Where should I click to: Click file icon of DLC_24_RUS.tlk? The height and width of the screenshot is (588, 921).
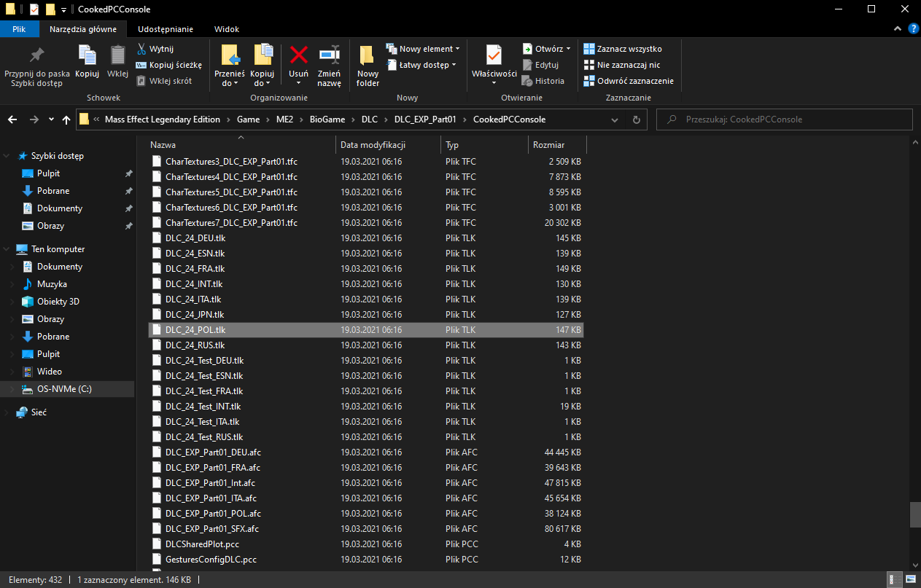click(156, 345)
